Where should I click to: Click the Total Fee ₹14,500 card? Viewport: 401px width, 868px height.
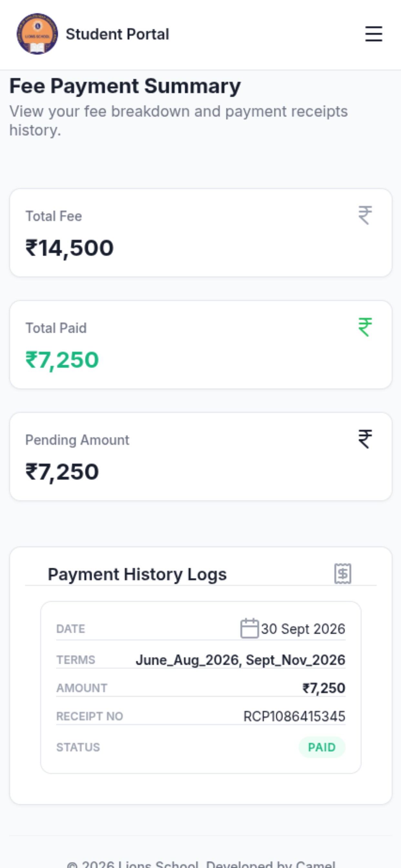tap(201, 233)
